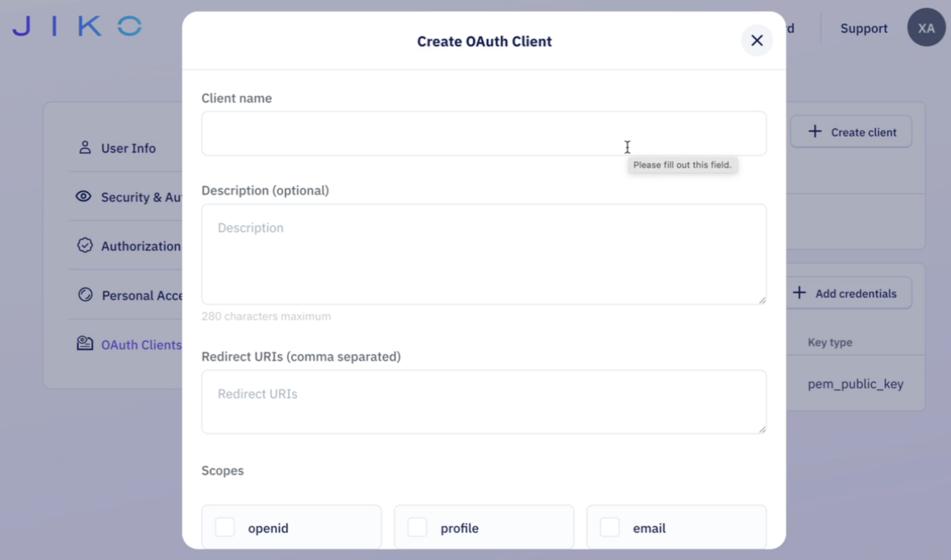
Task: Click the XA avatar in the corner
Action: (927, 27)
